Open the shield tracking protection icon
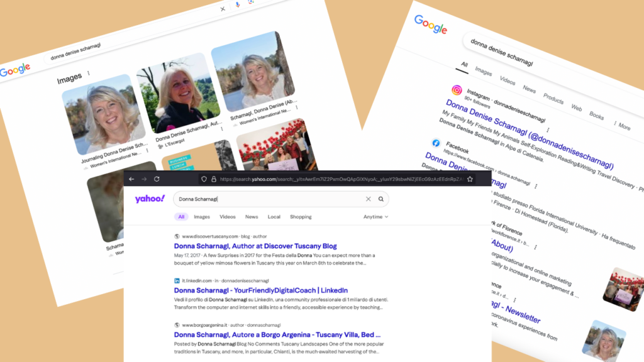 click(204, 179)
